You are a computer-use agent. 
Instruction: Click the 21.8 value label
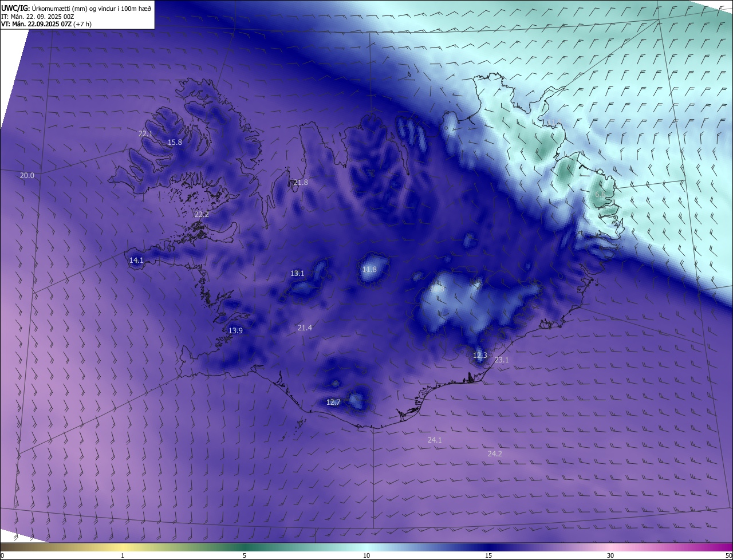[x=301, y=183]
